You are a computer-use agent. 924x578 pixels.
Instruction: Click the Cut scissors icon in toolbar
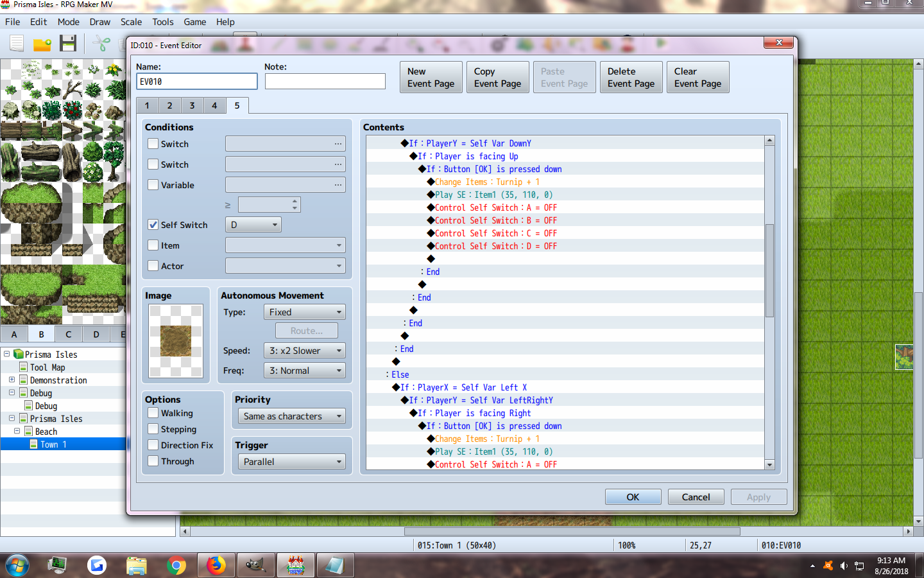[x=101, y=44]
